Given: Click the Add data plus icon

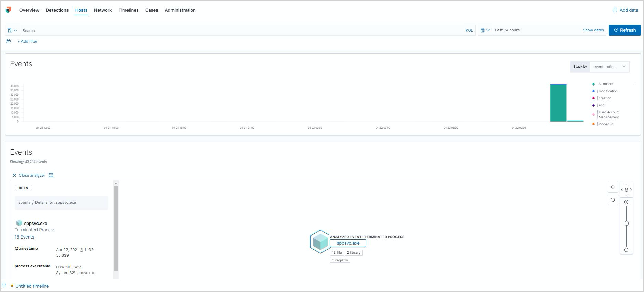Looking at the screenshot, I should [x=615, y=10].
